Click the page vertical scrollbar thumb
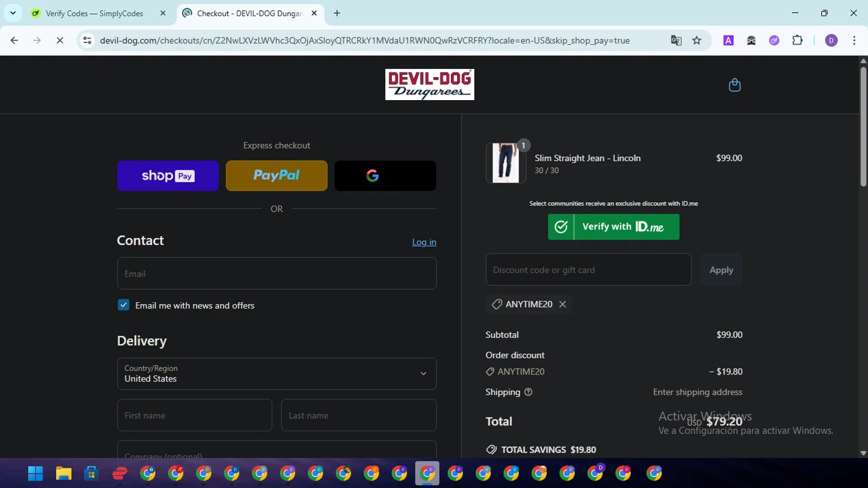This screenshot has height=488, width=868. [863, 126]
